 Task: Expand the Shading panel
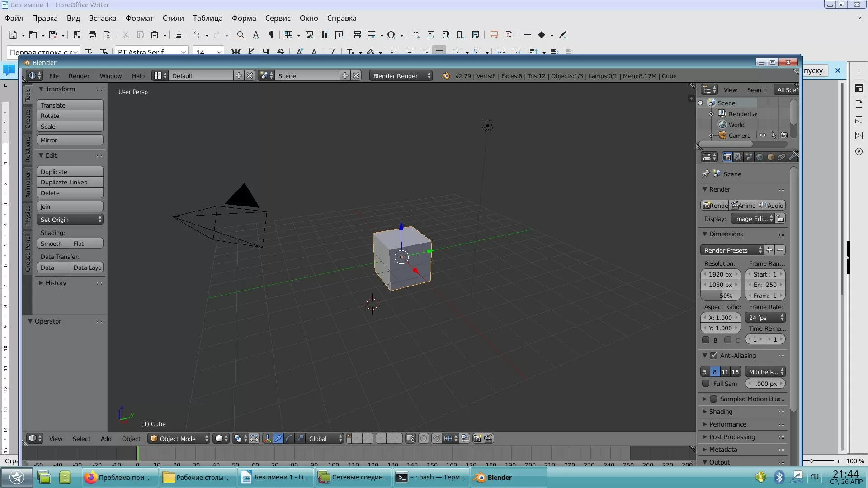tap(720, 412)
